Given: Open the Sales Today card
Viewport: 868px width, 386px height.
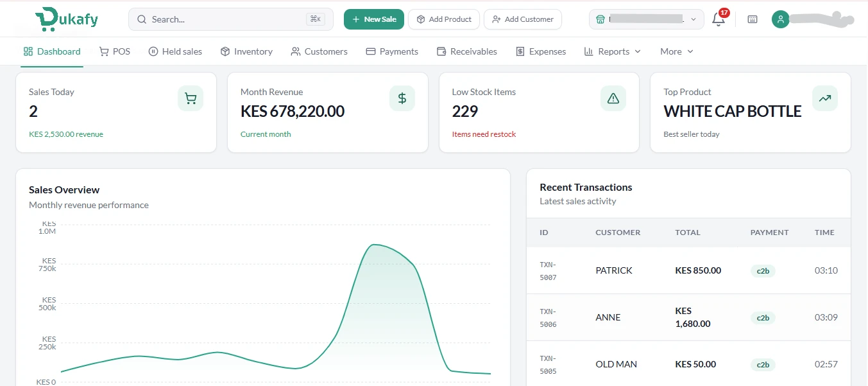Looking at the screenshot, I should pos(116,112).
